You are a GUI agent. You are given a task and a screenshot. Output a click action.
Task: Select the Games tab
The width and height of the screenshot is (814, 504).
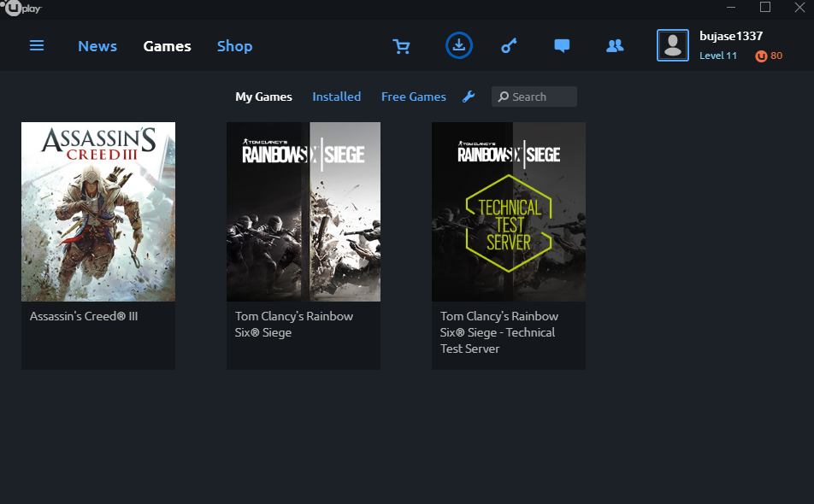[x=168, y=46]
